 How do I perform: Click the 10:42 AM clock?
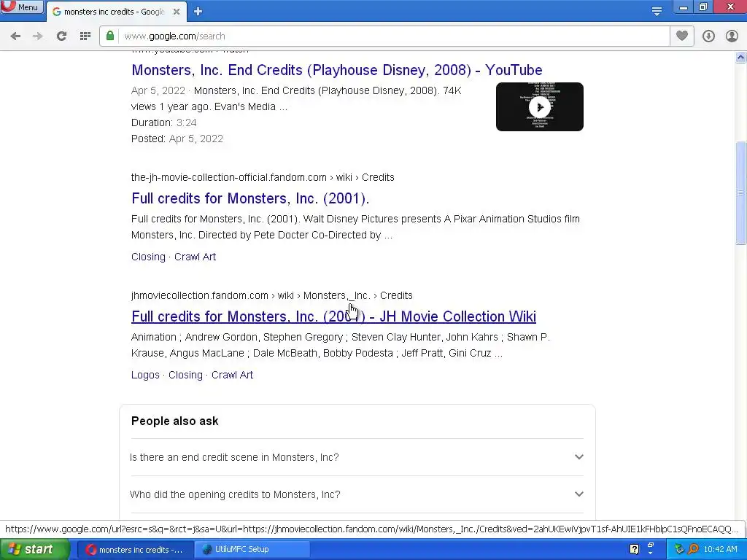point(720,550)
